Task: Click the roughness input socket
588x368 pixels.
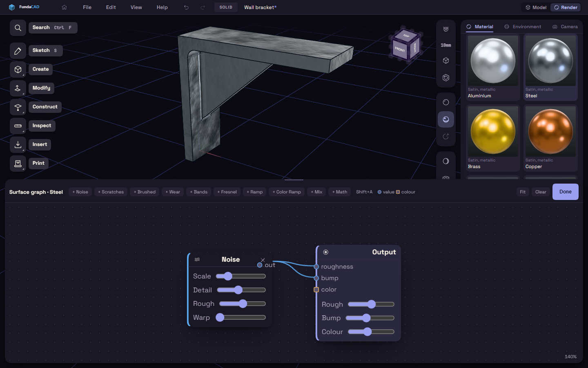Action: pos(316,267)
